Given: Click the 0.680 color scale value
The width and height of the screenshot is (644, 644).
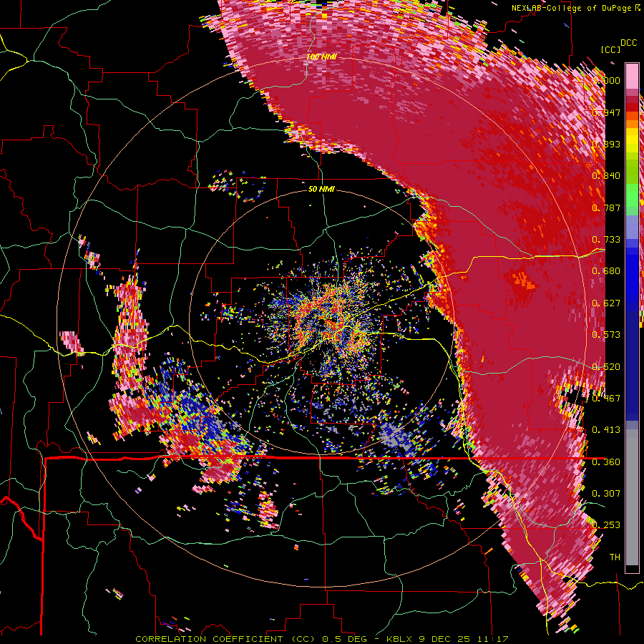Looking at the screenshot, I should coord(606,271).
